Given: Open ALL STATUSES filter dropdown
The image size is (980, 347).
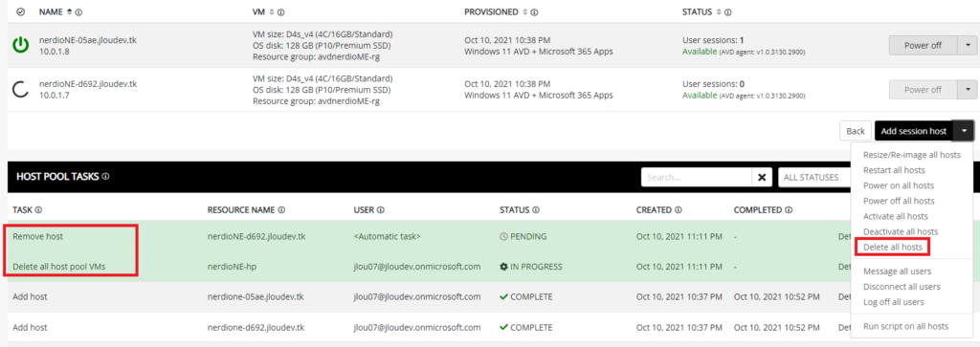Looking at the screenshot, I should [814, 177].
